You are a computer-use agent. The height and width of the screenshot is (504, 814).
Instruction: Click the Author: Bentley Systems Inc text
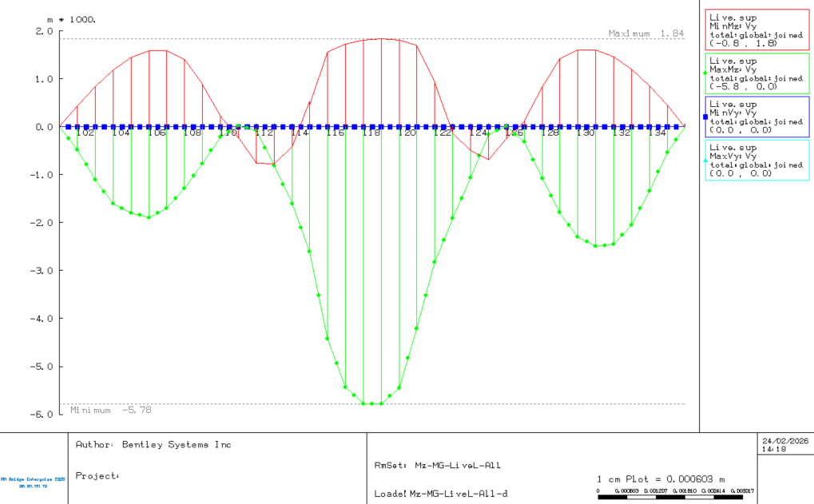tap(153, 445)
